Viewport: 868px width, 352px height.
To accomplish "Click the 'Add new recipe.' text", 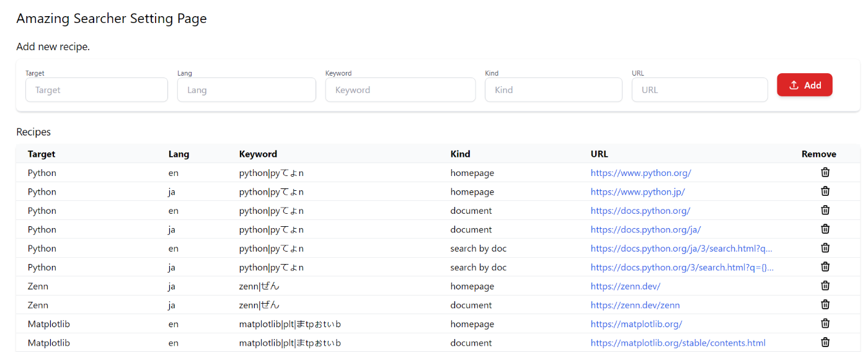I will click(53, 47).
